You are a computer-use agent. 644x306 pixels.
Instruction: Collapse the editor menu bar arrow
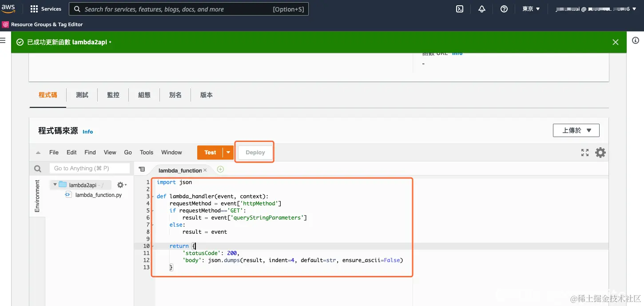point(38,153)
